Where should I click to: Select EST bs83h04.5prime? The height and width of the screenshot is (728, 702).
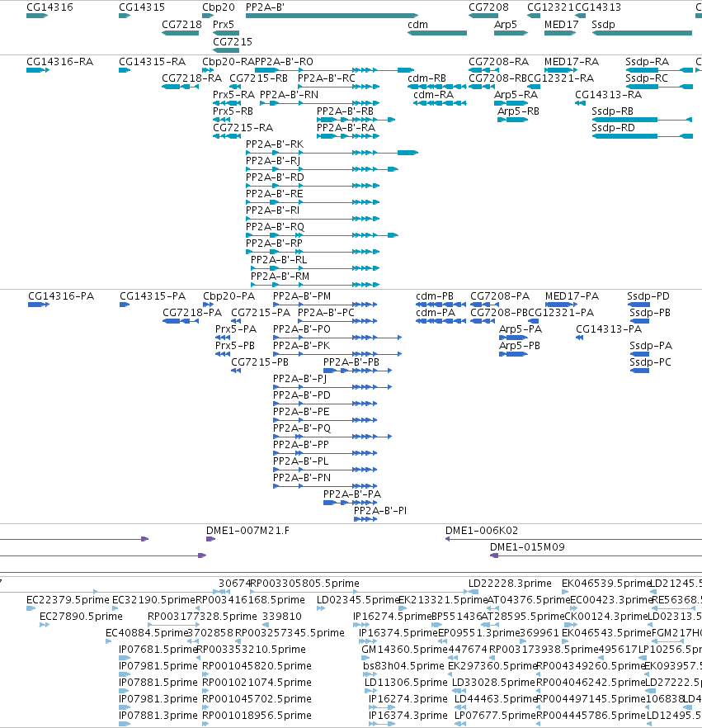[x=403, y=666]
